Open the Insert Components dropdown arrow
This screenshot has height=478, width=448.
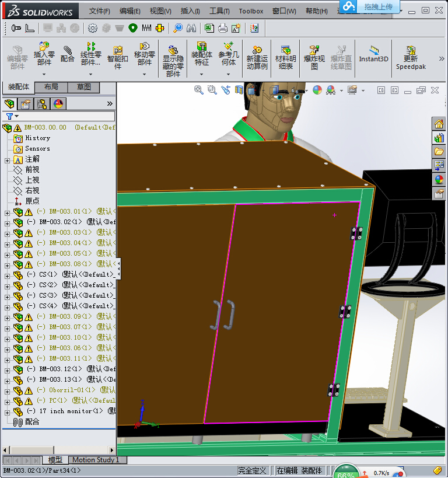click(44, 74)
